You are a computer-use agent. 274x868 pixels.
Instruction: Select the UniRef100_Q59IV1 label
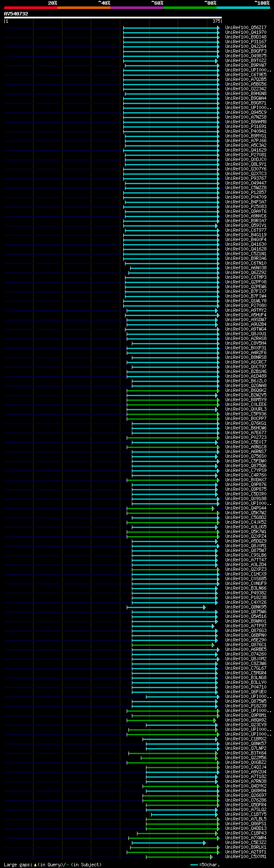tap(246, 225)
